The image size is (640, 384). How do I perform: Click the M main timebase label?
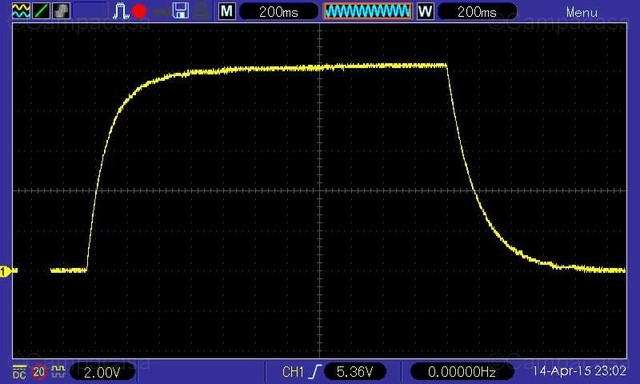[x=227, y=11]
